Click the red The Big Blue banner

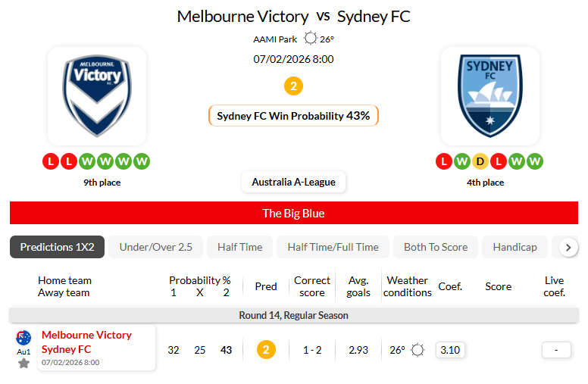tap(294, 213)
